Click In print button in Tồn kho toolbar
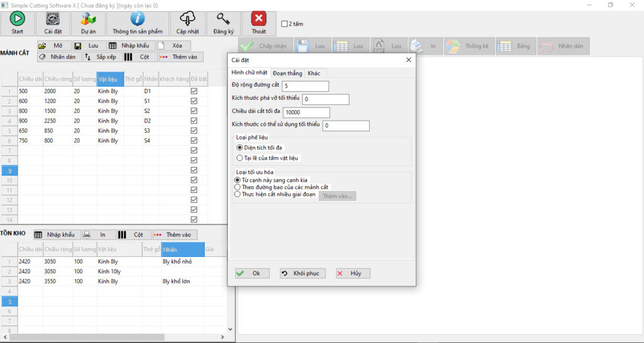Viewport: 644px width, 343px height. pos(99,235)
